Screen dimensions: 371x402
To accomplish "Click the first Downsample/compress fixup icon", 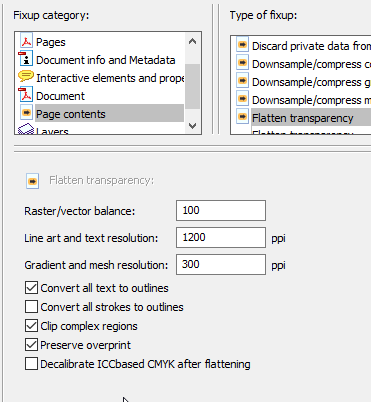I will click(243, 62).
